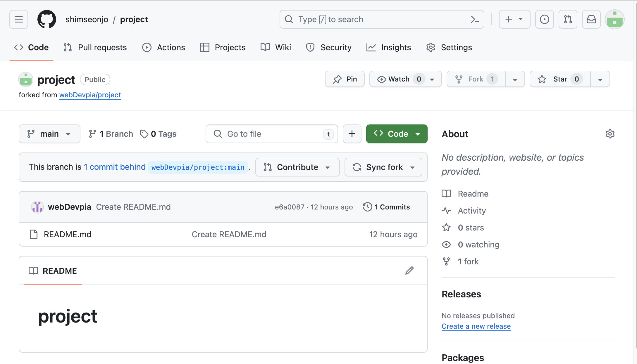Switch to the Actions tab

point(164,47)
